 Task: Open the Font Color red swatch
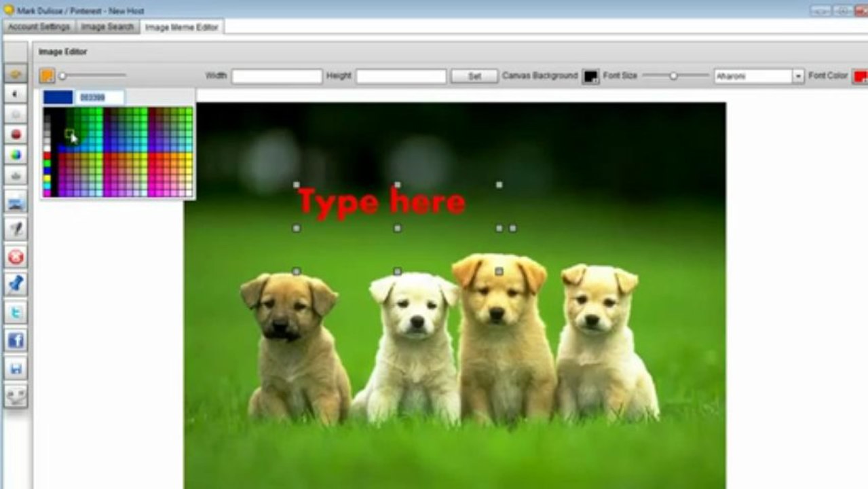coord(860,76)
